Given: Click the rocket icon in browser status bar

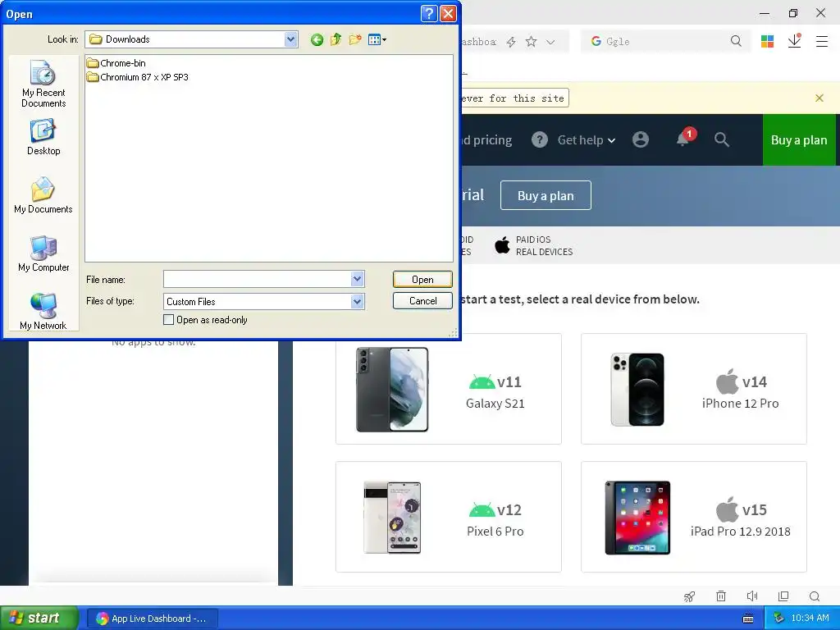Looking at the screenshot, I should 689,596.
